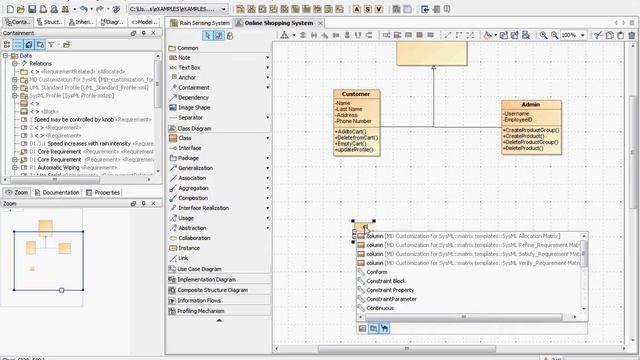Toggle sticky button next to selection tool
Image resolution: width=640 pixels, height=360 pixels.
pos(219,36)
